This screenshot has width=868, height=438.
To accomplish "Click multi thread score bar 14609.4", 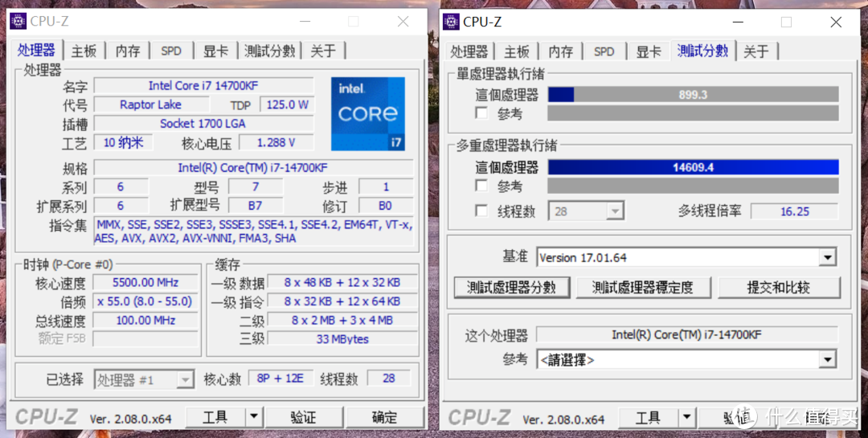I will point(693,167).
